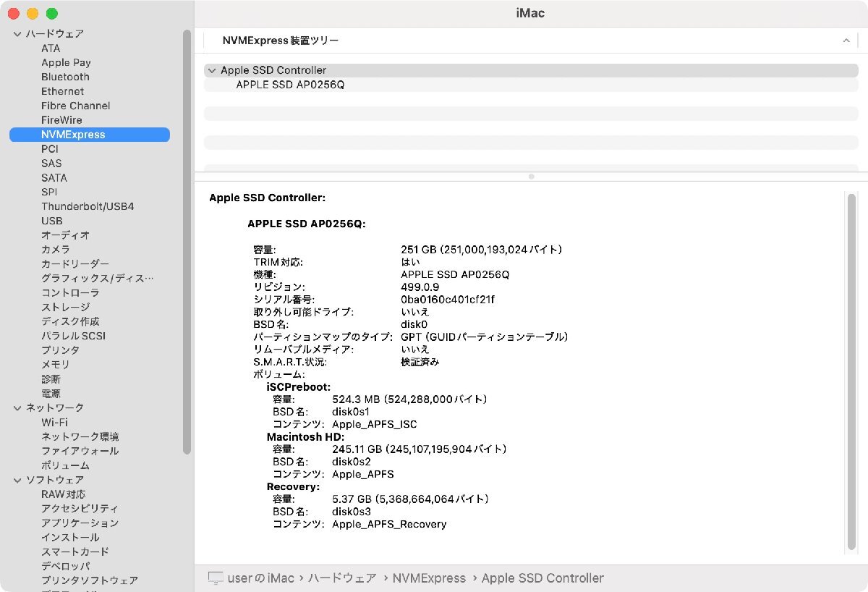The image size is (868, 592).
Task: Select ボリューム under ネットワーク
Action: coord(65,465)
